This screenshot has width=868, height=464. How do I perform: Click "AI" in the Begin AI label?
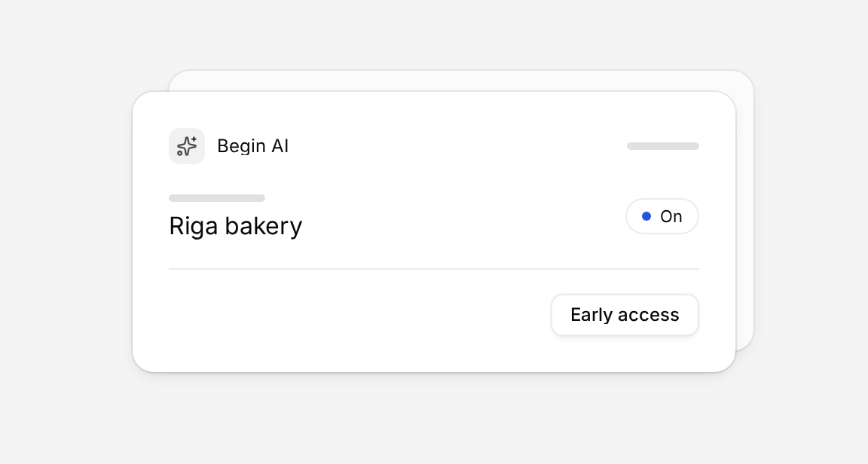pos(280,146)
